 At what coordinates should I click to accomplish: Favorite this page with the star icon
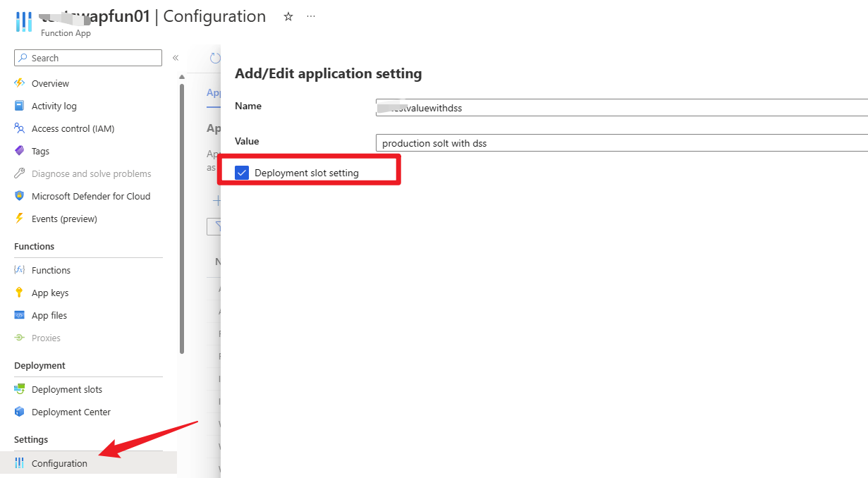(288, 16)
